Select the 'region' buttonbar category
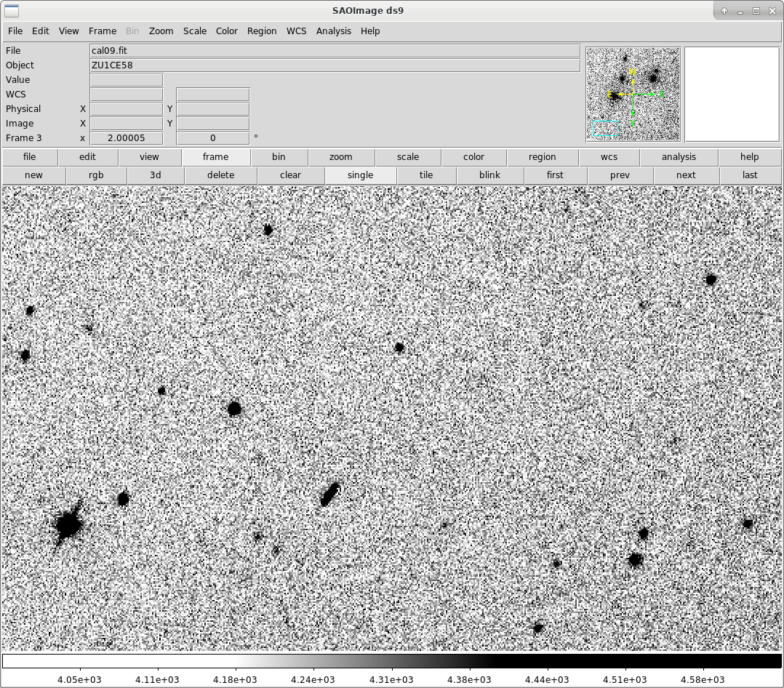784x688 pixels. [542, 157]
